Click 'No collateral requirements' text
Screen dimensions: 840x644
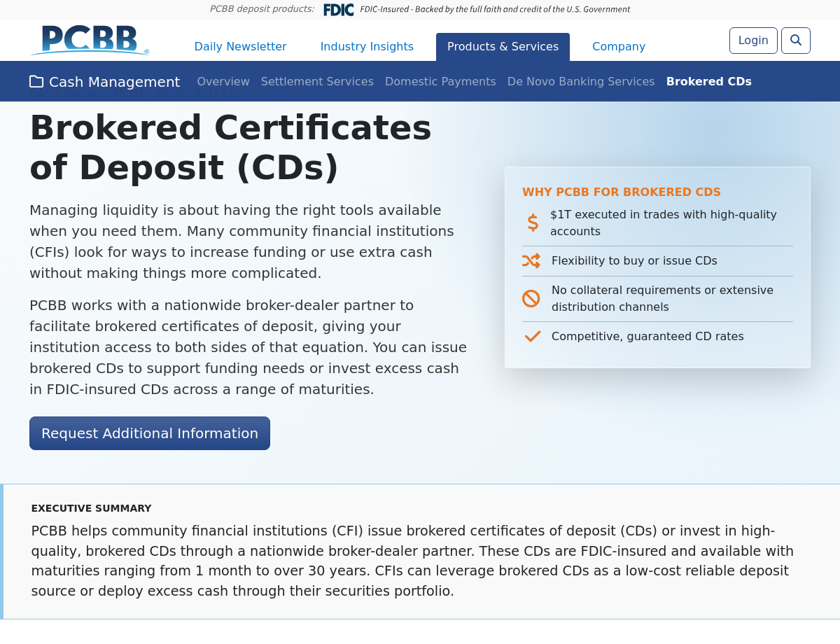[662, 299]
